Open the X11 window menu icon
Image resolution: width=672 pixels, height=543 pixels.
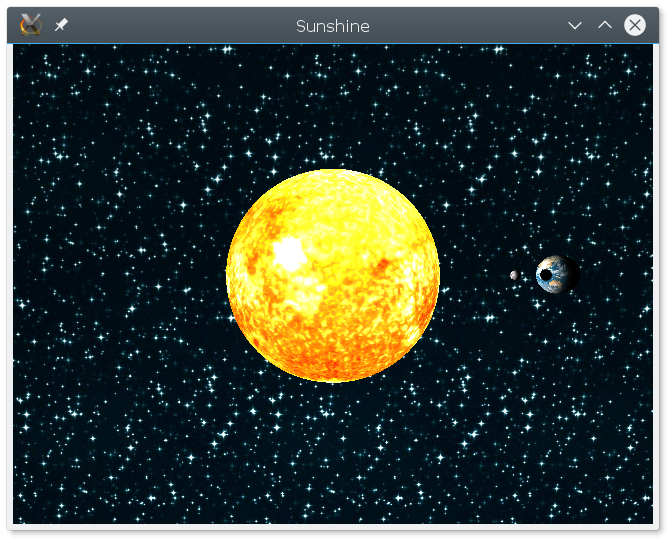pyautogui.click(x=31, y=25)
